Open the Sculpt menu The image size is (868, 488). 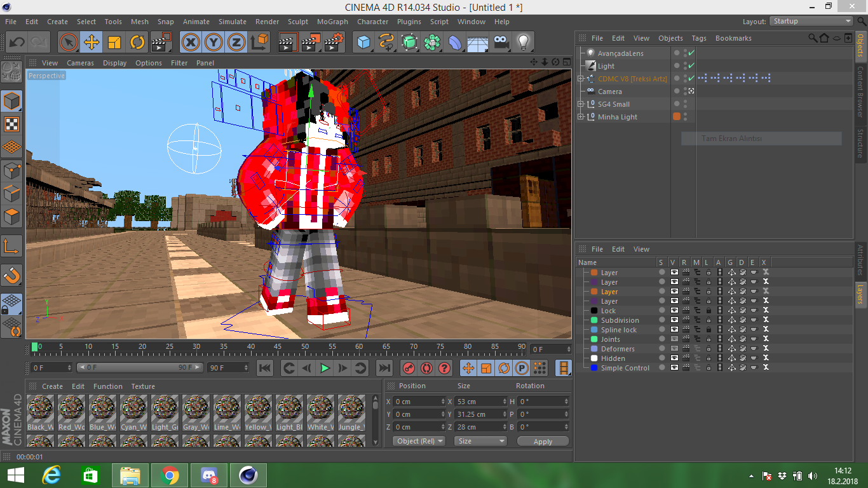(x=298, y=22)
